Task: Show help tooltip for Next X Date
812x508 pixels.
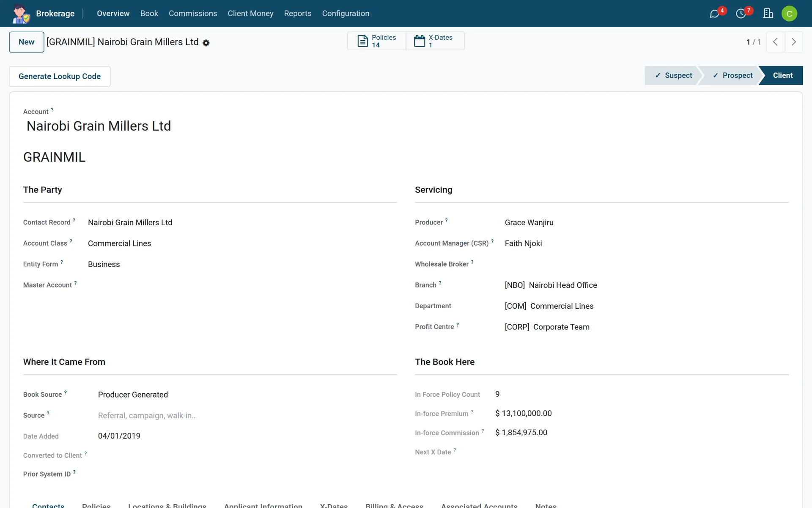Action: (455, 450)
